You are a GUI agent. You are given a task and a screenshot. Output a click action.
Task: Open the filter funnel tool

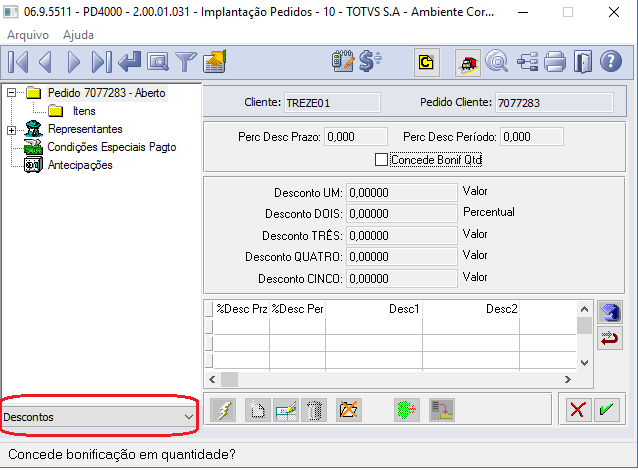point(186,62)
